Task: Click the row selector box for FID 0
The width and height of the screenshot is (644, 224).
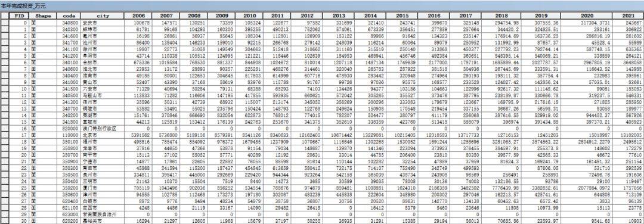Action: tap(5, 23)
